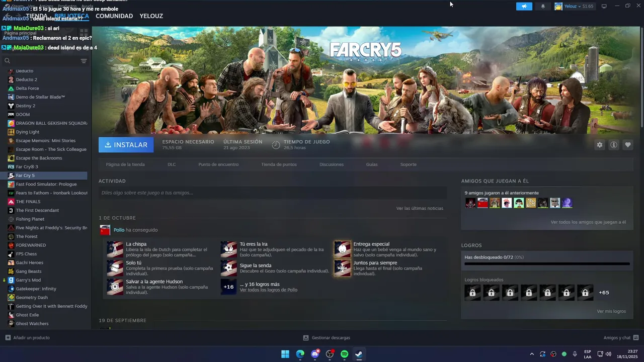This screenshot has height=362, width=644.
Task: Click the Añadir un producto plus icon
Action: coord(8,338)
